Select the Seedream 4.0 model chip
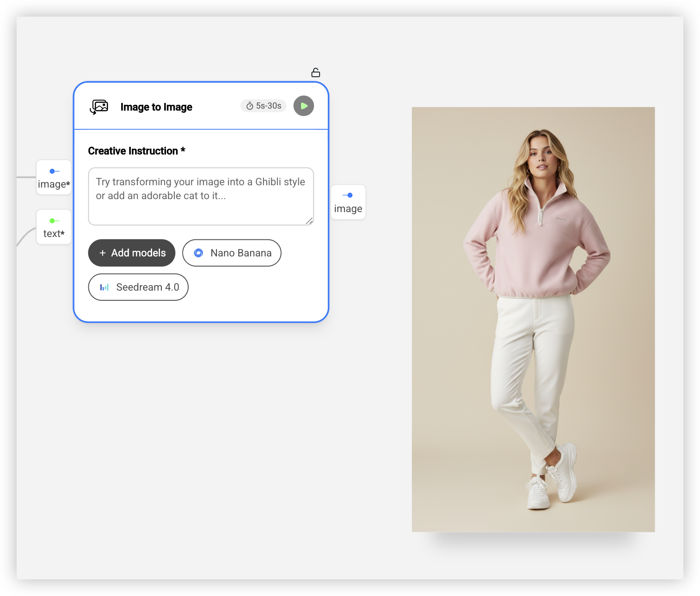The image size is (700, 596). click(138, 287)
